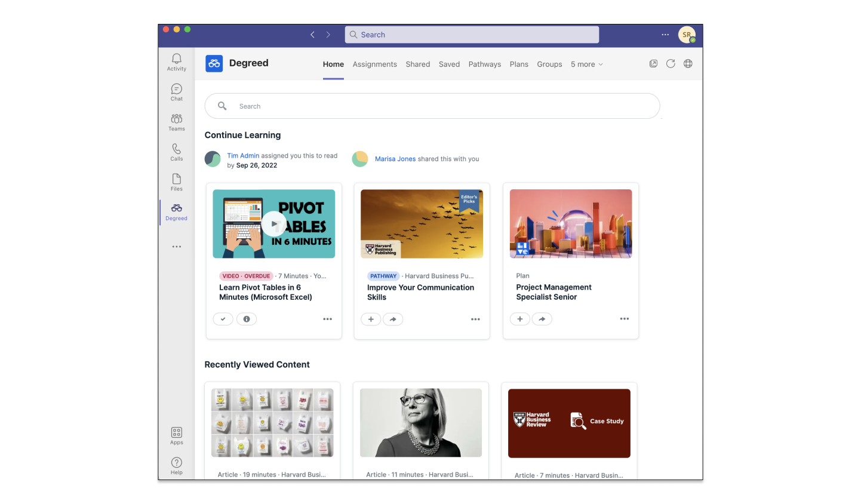Save the Communication Skills pathway with the plus icon

point(371,319)
